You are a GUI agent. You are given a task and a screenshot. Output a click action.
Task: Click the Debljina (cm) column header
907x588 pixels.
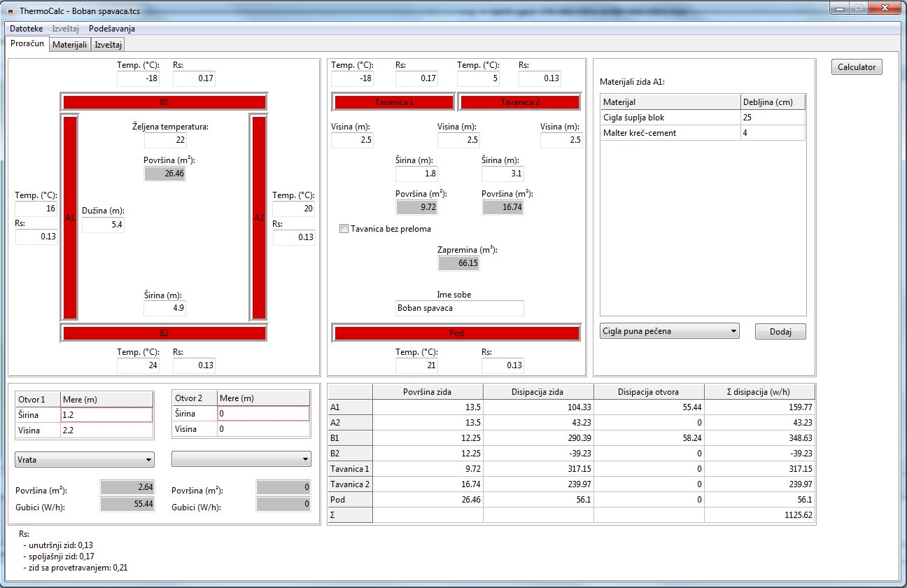(x=773, y=102)
